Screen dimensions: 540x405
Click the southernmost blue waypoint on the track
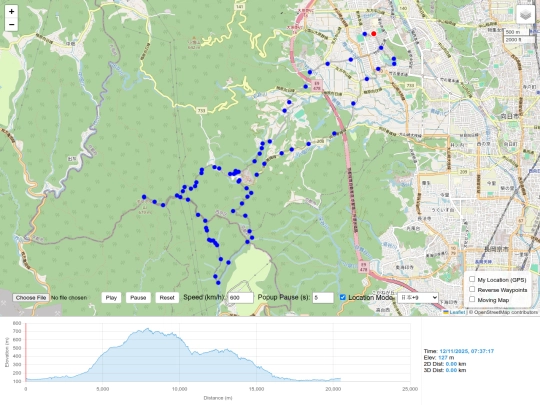[x=218, y=283]
